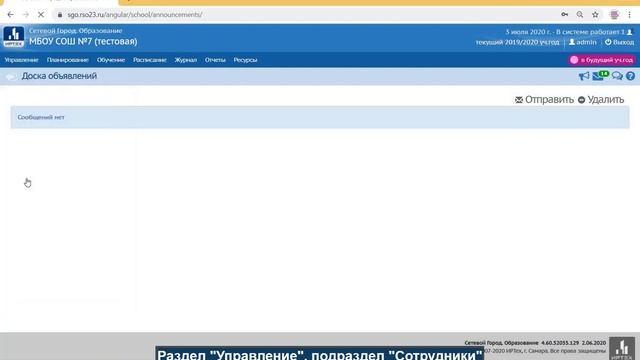
Task: Switch to в будущий уч.год
Action: 602,60
